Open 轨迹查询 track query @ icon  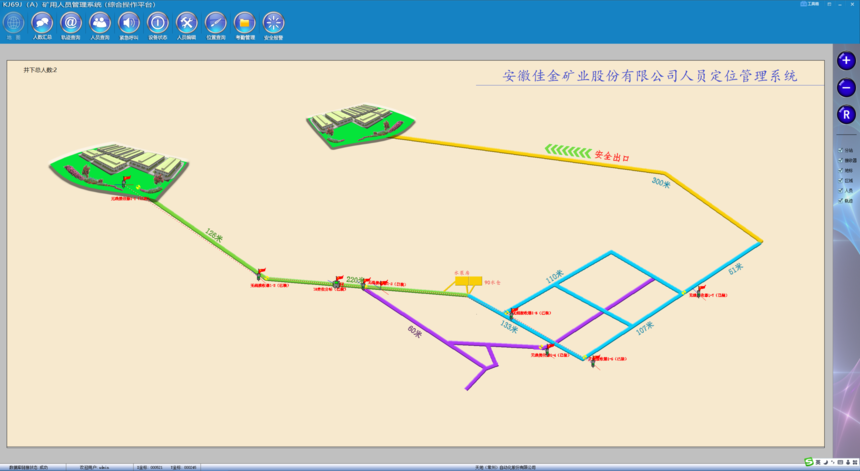[x=71, y=24]
